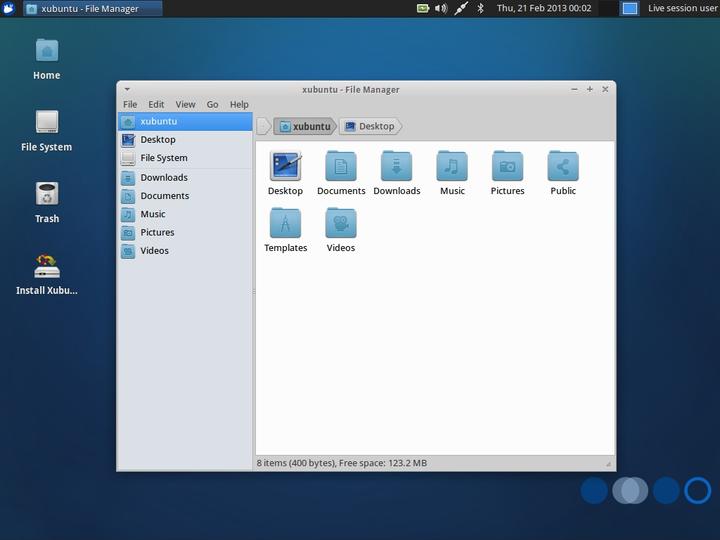Maximize the File Manager window
The height and width of the screenshot is (540, 720).
coord(590,89)
